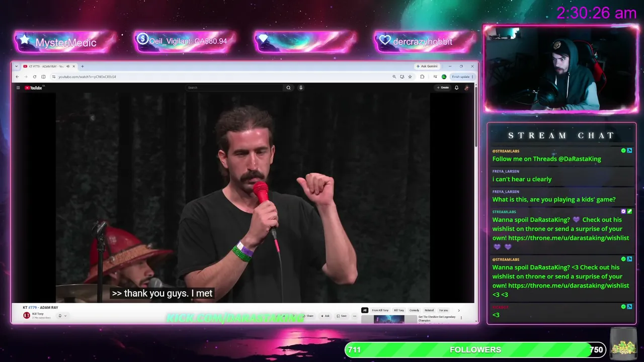Screen dimensions: 644x362
Task: Toggle the channel notification bell
Action: point(60,316)
